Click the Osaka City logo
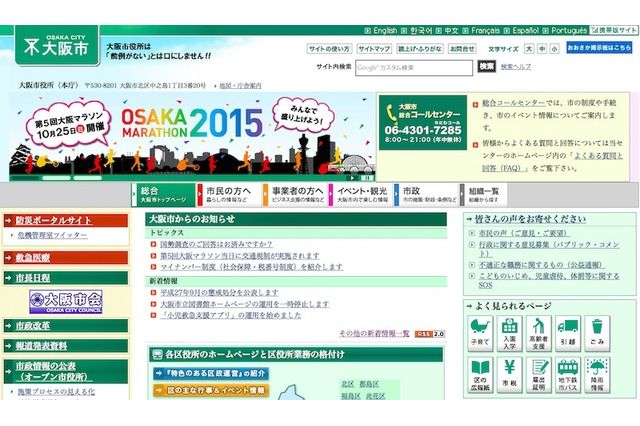This screenshot has width=640, height=426. [x=57, y=45]
